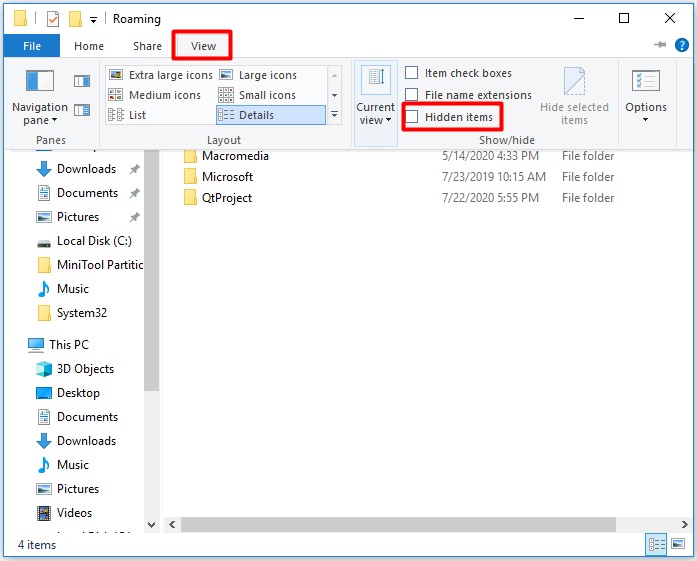Viewport: 697px width, 561px height.
Task: Open Documents under This PC
Action: click(x=76, y=417)
